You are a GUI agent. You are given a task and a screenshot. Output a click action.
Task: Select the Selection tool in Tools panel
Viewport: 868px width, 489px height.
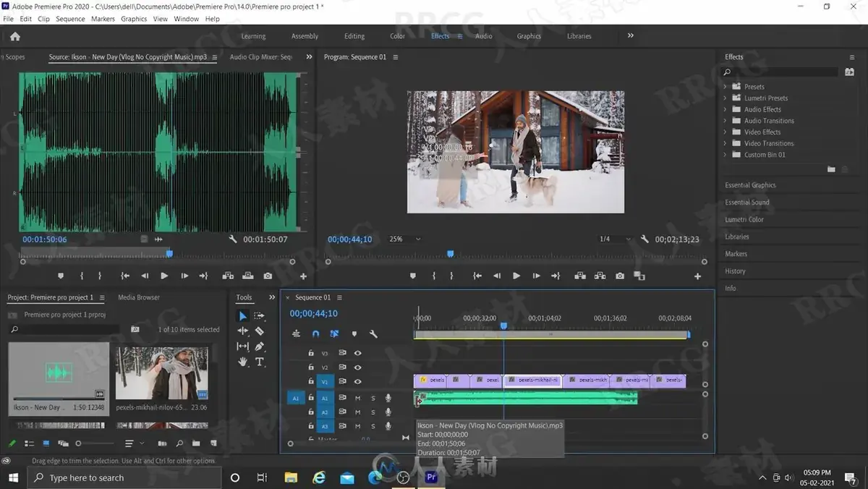click(243, 316)
